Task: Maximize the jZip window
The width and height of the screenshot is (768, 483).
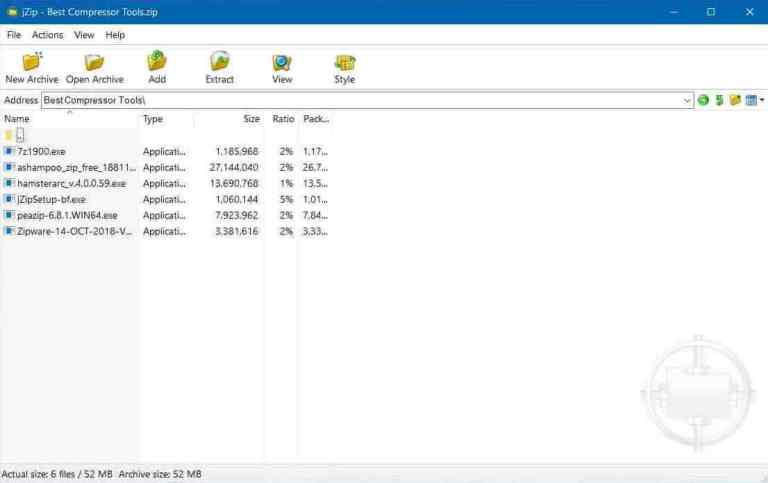Action: pyautogui.click(x=711, y=12)
